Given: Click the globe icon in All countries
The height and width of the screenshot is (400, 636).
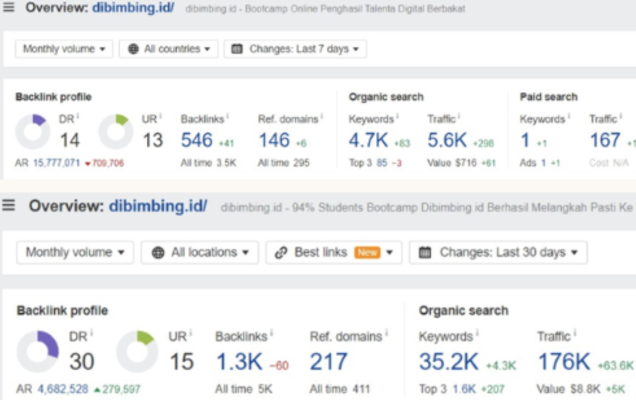Looking at the screenshot, I should pyautogui.click(x=133, y=49).
